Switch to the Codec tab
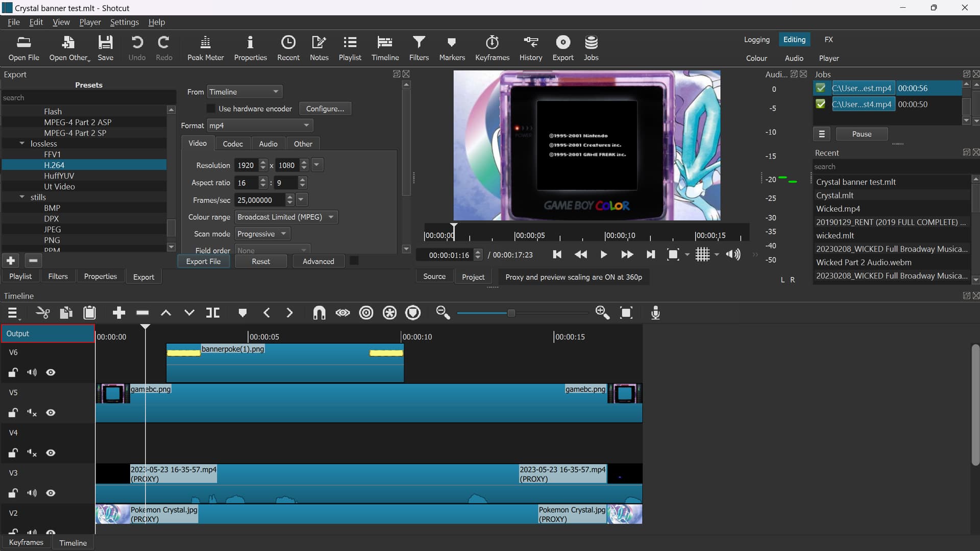Viewport: 980px width, 551px height. pyautogui.click(x=233, y=144)
